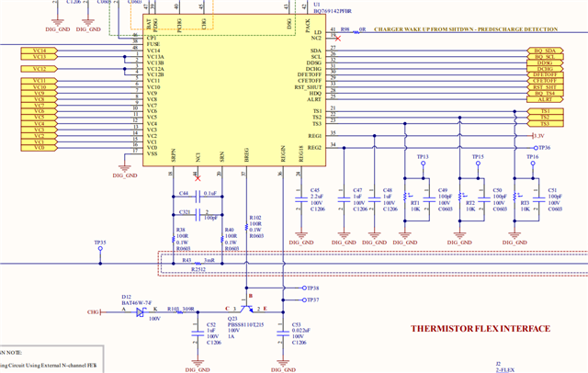Select the Q23 PBSS8110T transistor symbol
The image size is (588, 373).
tap(246, 309)
